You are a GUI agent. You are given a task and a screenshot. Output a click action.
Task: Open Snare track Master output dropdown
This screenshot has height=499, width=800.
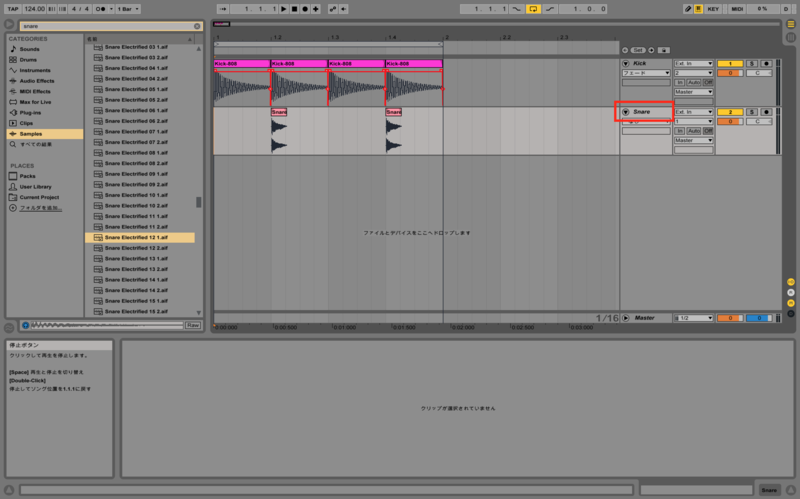[693, 140]
